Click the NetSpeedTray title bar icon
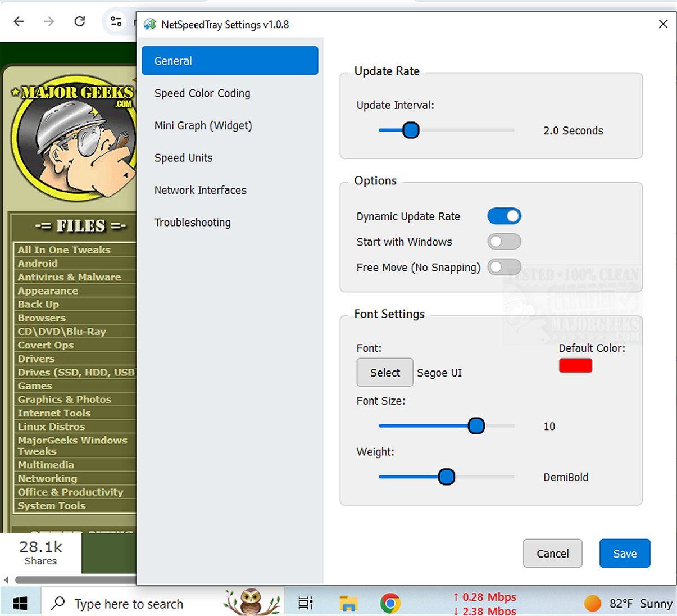The image size is (677, 616). [150, 24]
